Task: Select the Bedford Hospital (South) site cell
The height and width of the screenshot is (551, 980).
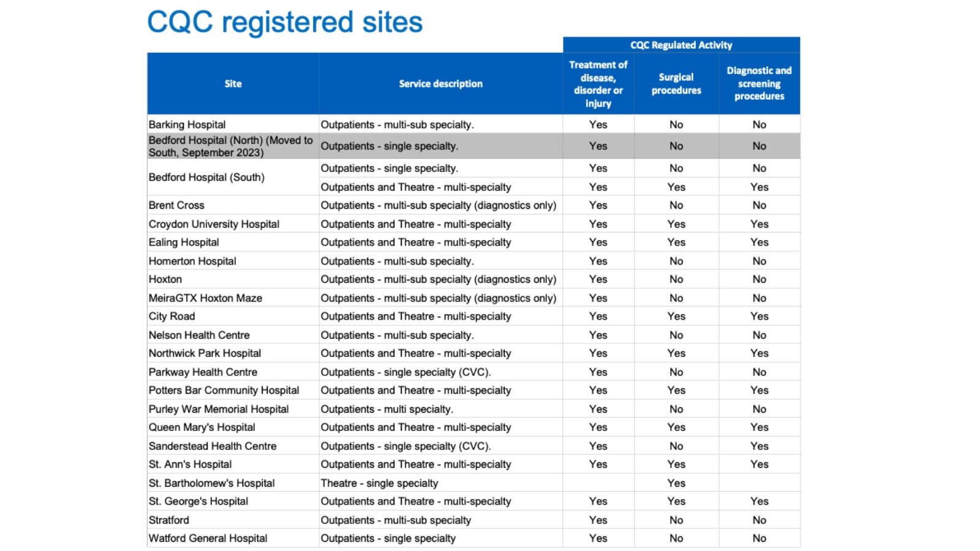Action: (207, 178)
